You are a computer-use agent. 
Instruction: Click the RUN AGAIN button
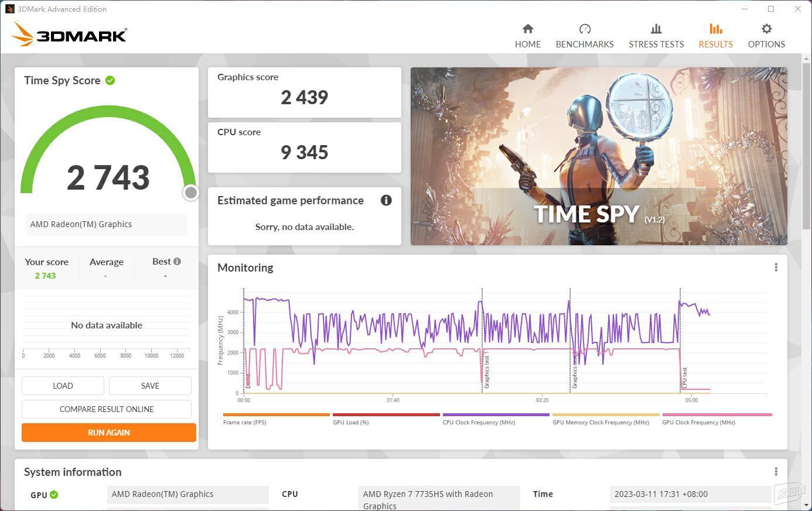[x=109, y=433]
